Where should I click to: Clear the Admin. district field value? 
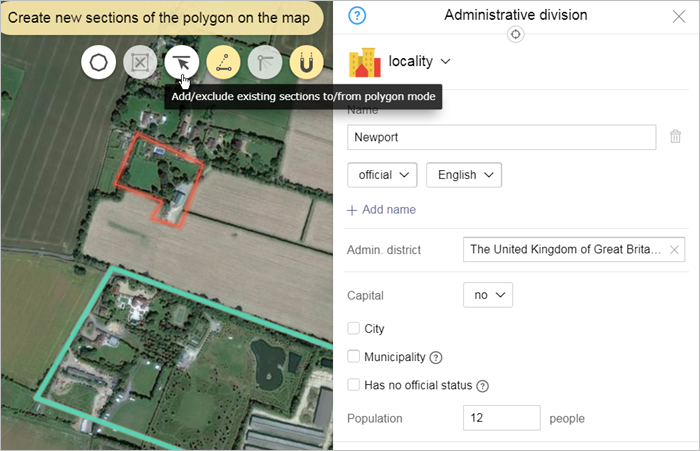(x=674, y=250)
